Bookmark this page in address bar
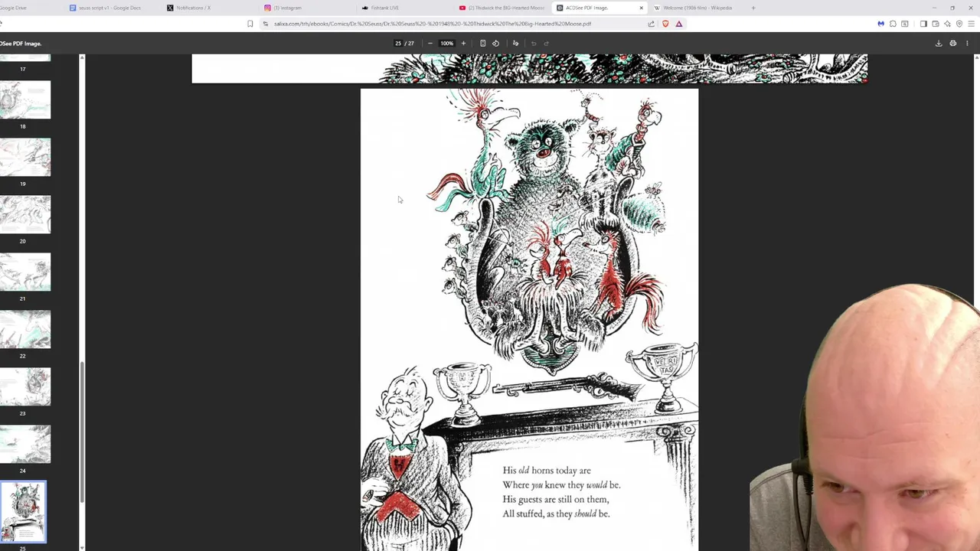 coord(250,24)
